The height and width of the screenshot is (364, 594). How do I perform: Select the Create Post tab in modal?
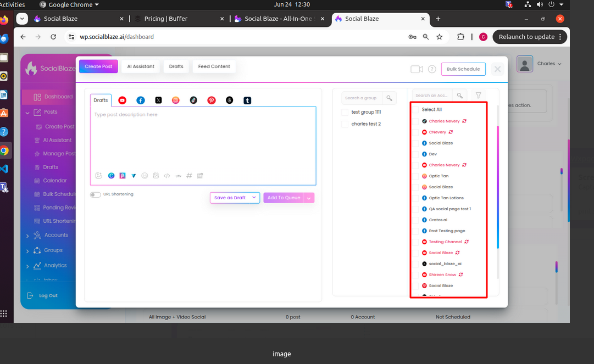(98, 66)
